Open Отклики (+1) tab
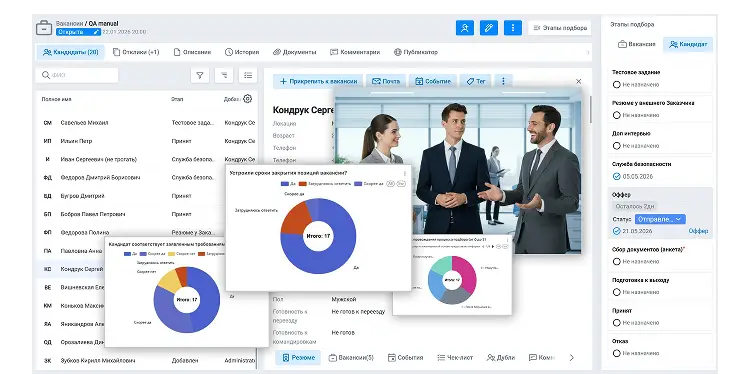The image size is (750, 374). click(136, 52)
